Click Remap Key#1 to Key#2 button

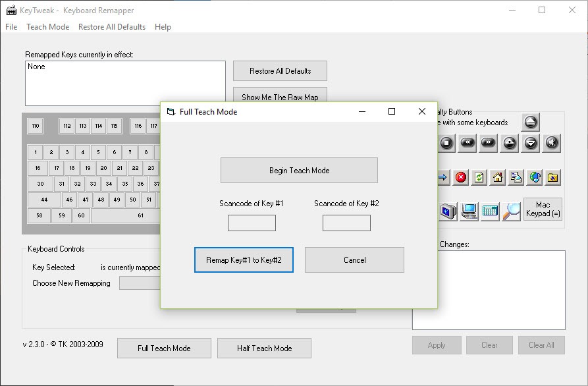(x=244, y=260)
